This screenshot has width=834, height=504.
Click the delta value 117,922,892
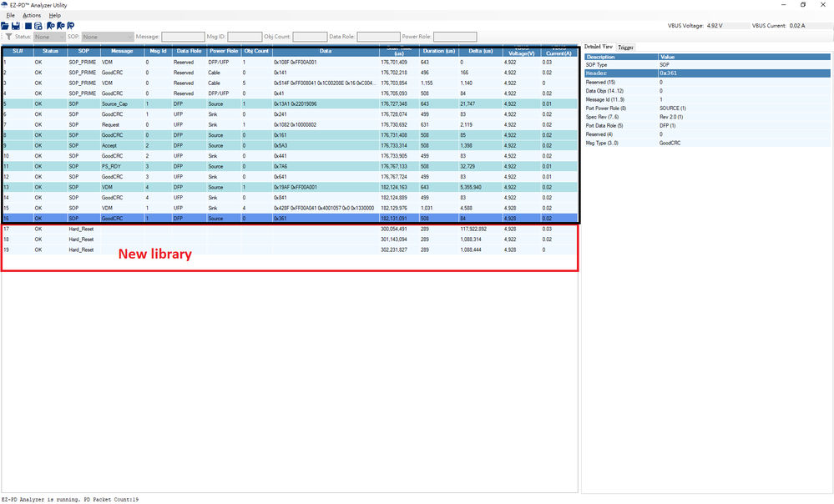click(x=473, y=229)
